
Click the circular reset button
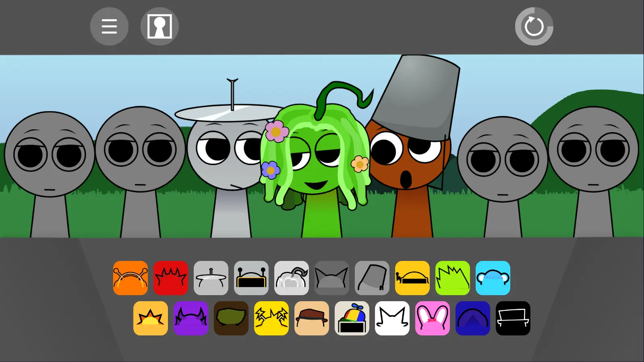(534, 27)
